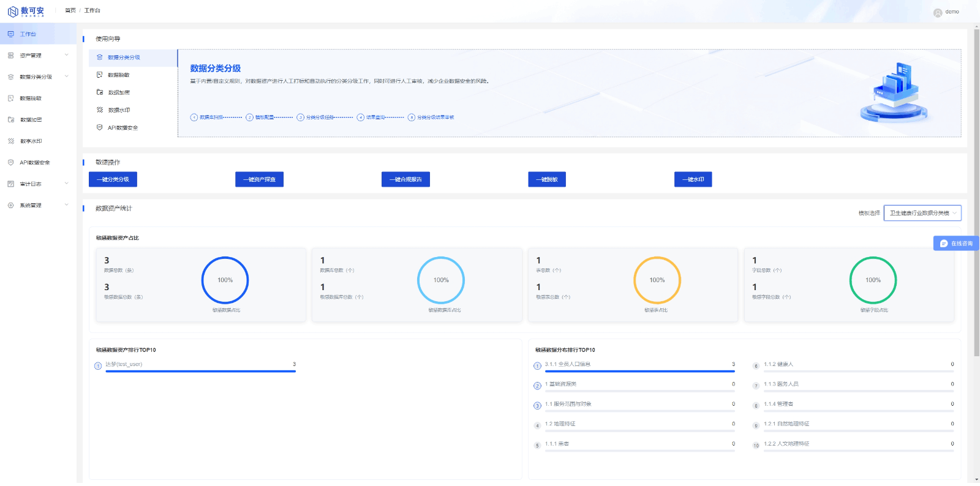Open the 模板选择 template dropdown
980x486 pixels.
tap(922, 213)
